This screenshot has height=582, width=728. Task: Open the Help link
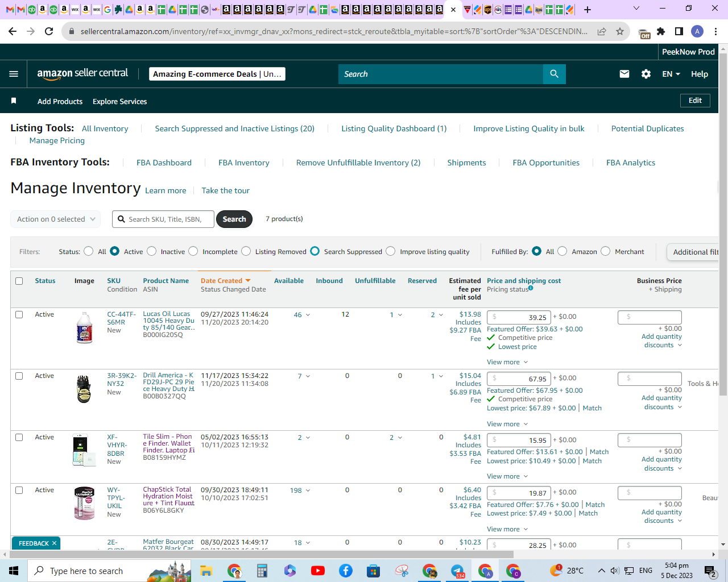pos(700,74)
